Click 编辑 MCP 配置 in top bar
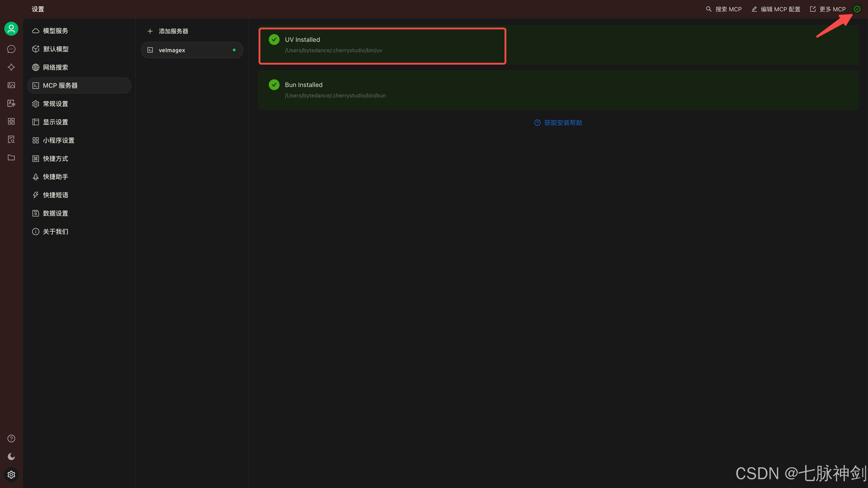The image size is (868, 488). tap(776, 9)
